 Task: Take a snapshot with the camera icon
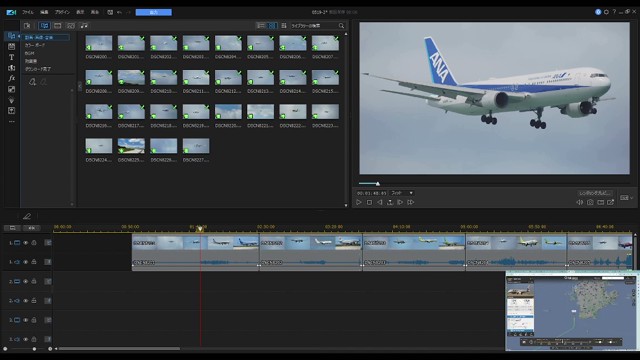590,202
